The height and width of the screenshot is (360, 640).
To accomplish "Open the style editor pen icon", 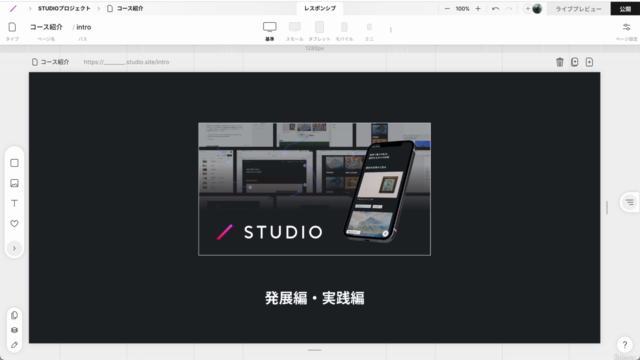I will point(14,345).
